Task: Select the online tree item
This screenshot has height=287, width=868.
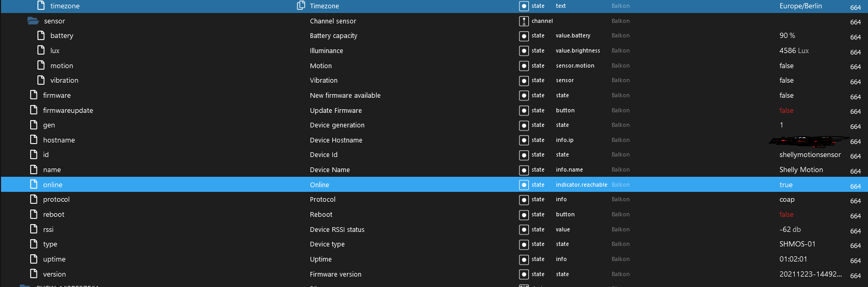Action: pos(53,185)
